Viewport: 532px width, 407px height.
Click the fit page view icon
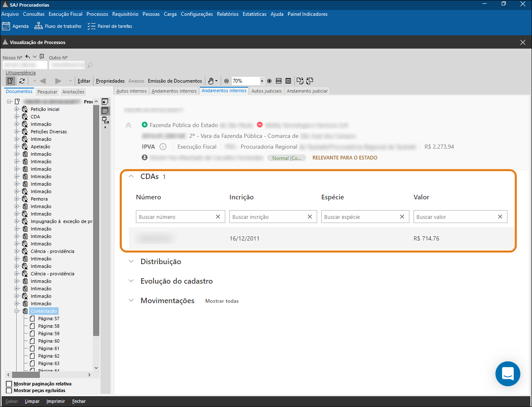(x=288, y=81)
